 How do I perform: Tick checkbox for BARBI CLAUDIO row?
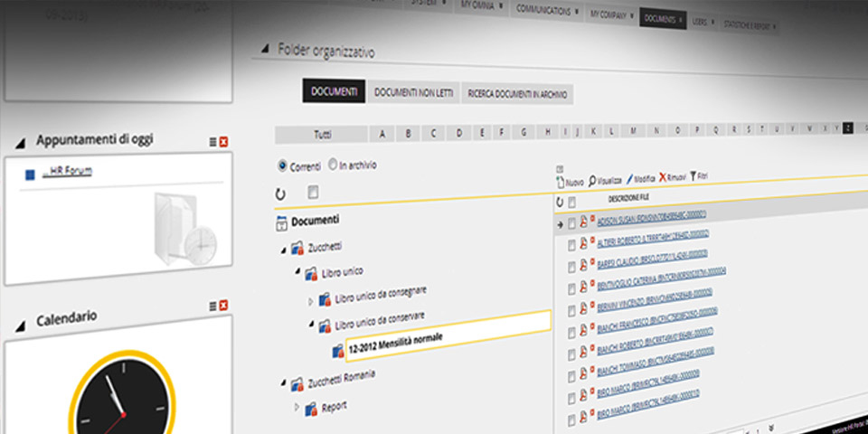pyautogui.click(x=571, y=267)
